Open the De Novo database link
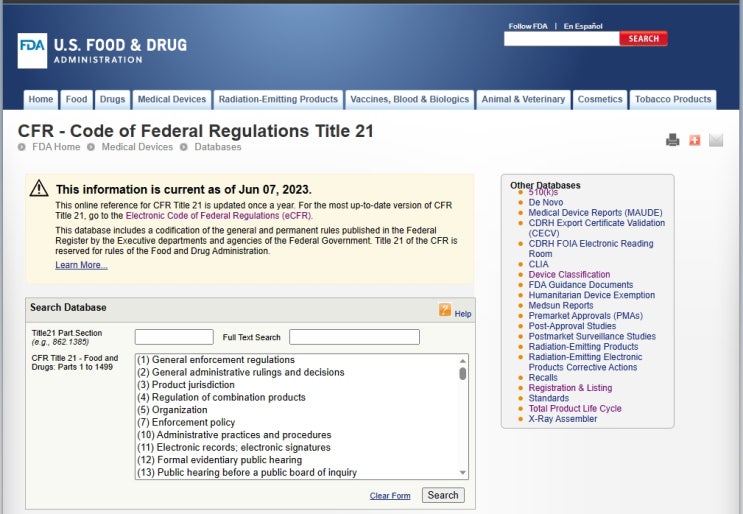Image resolution: width=743 pixels, height=514 pixels. click(x=546, y=202)
